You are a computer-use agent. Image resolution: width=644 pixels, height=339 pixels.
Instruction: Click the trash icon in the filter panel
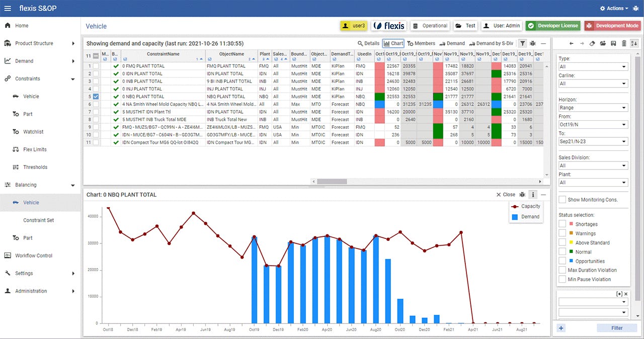tap(624, 44)
